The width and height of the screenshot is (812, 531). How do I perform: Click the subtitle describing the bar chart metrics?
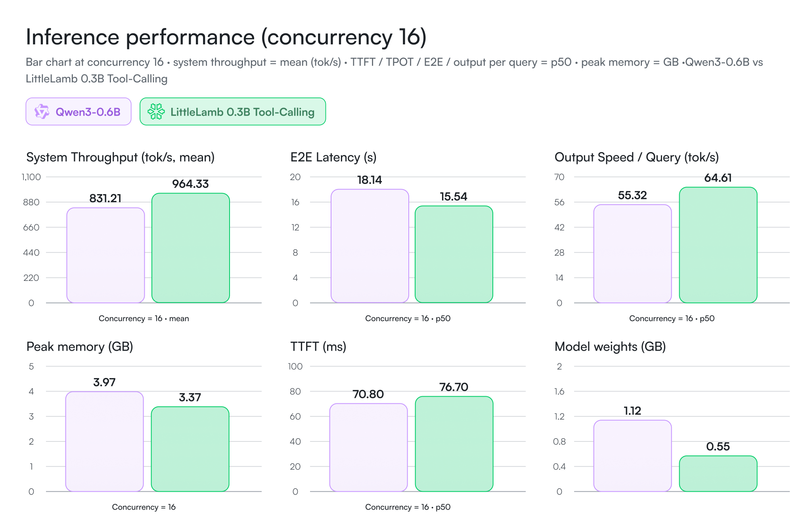(x=395, y=71)
